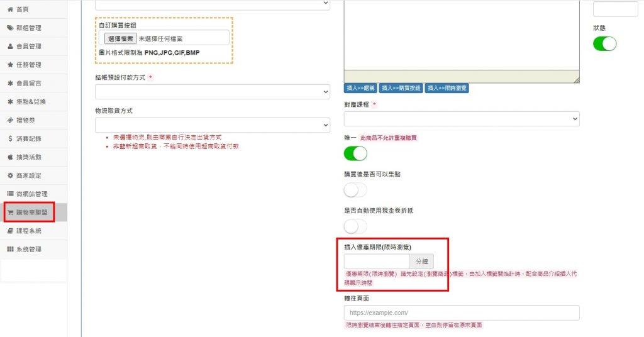
Task: Open the book icon for 課程系統
Action: pos(10,231)
